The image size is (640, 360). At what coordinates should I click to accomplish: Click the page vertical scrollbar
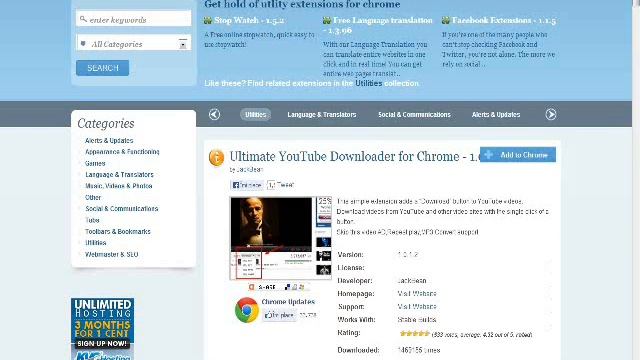[636, 180]
